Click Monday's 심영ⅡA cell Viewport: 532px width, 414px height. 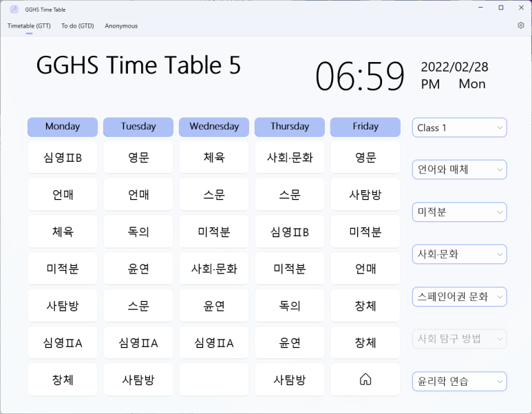(x=63, y=342)
